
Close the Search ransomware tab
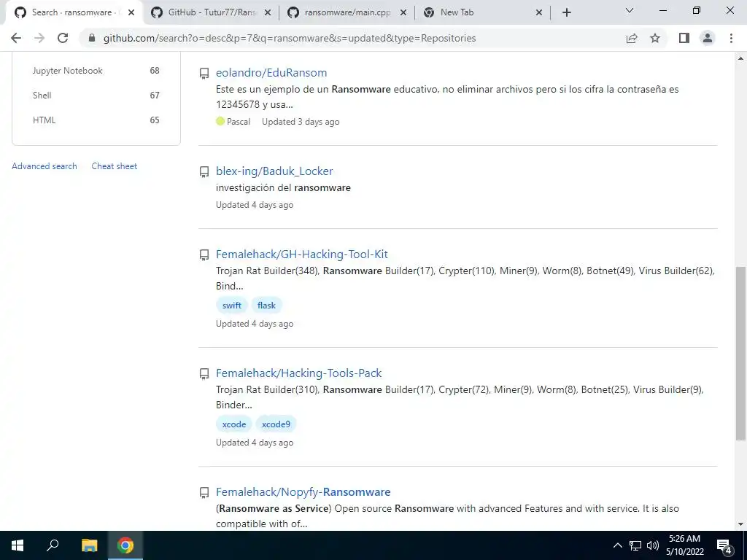click(131, 13)
